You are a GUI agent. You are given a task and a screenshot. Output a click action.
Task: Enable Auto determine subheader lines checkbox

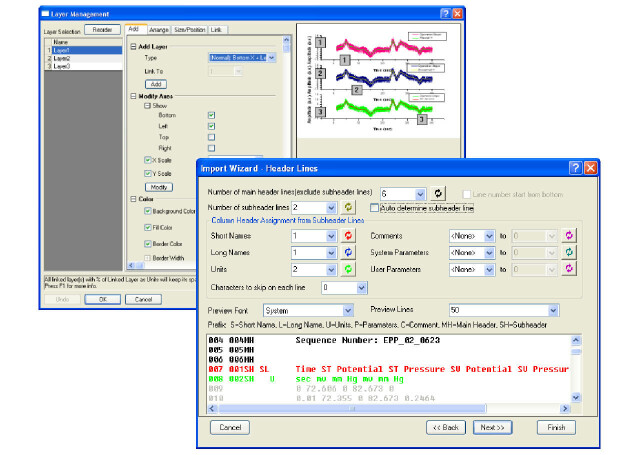(x=375, y=207)
